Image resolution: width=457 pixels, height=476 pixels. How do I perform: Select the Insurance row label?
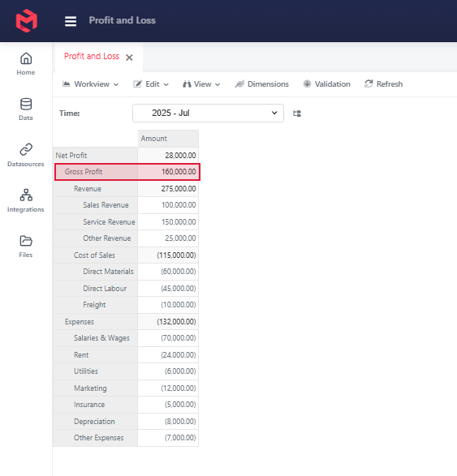tap(96, 405)
